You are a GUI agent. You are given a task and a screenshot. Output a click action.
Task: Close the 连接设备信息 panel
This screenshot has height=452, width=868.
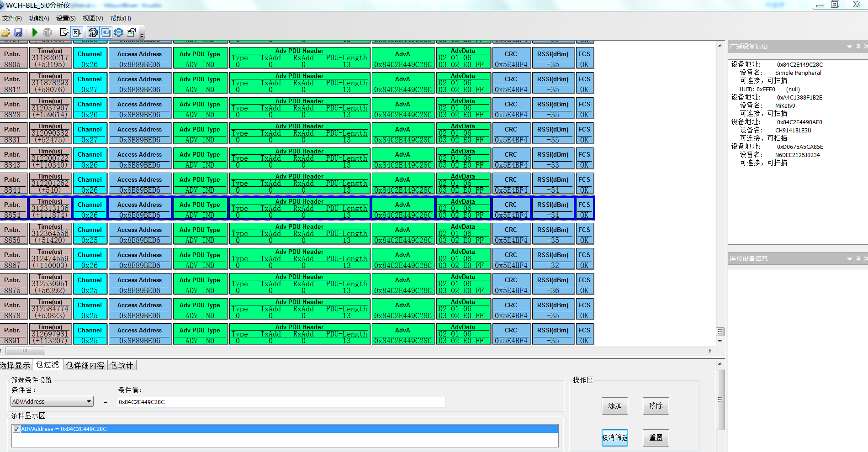coord(866,259)
